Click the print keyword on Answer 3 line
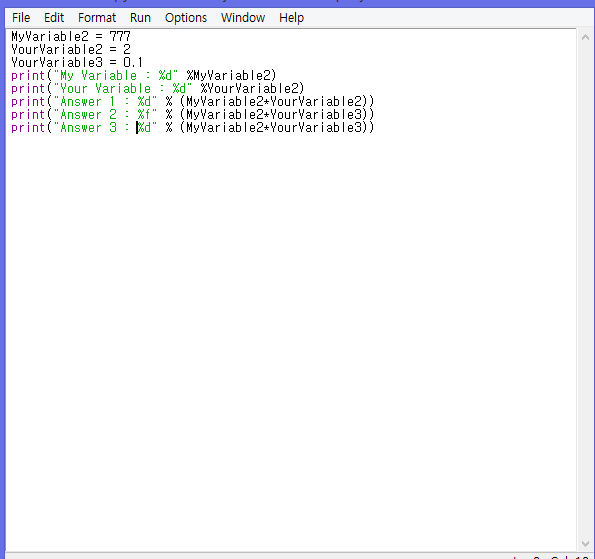595x559 pixels. coord(28,128)
